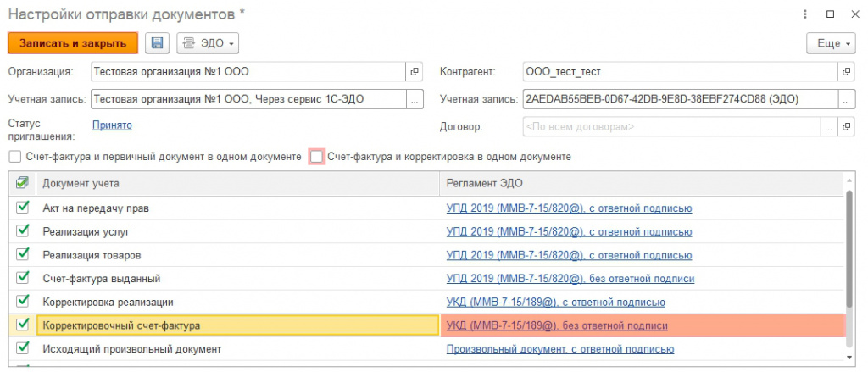The height and width of the screenshot is (372, 868).
Task: Enable invoice and primary document checkbox
Action: click(14, 157)
